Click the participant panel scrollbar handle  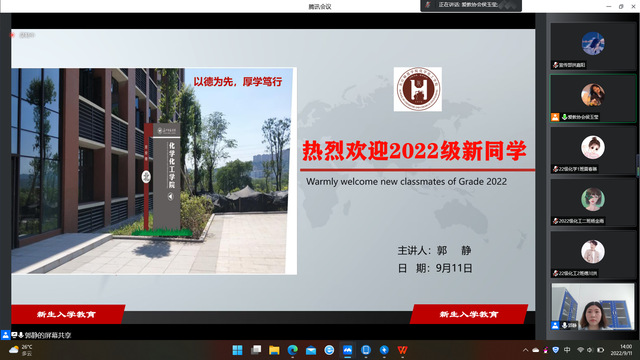[638, 165]
